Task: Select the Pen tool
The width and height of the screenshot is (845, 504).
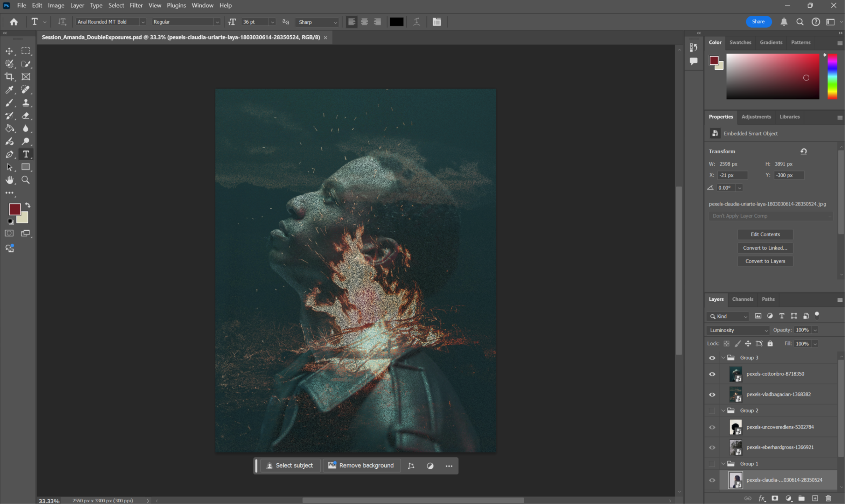Action: pos(9,154)
